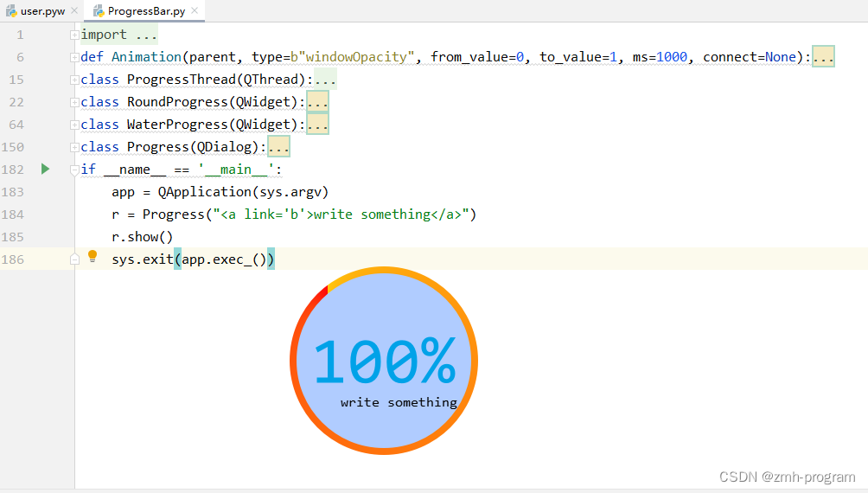Click the Python file icon on ProgressBar.py tab
This screenshot has height=493, width=868.
99,11
